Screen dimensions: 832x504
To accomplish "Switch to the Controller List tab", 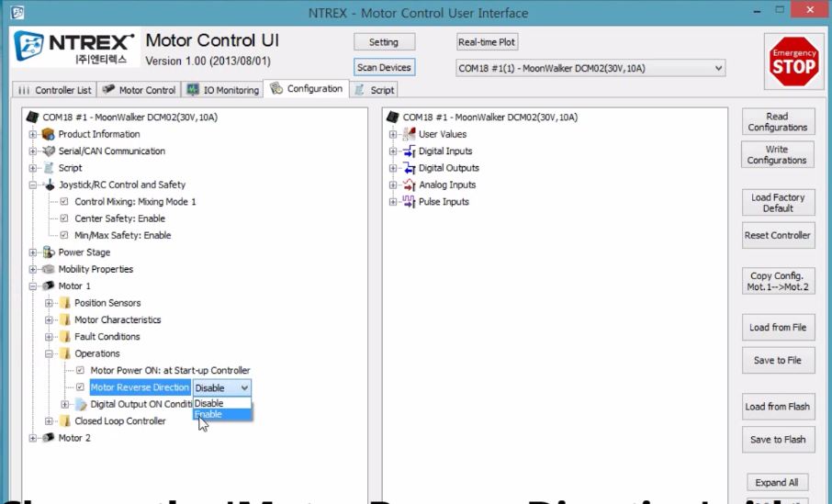I will click(x=54, y=90).
